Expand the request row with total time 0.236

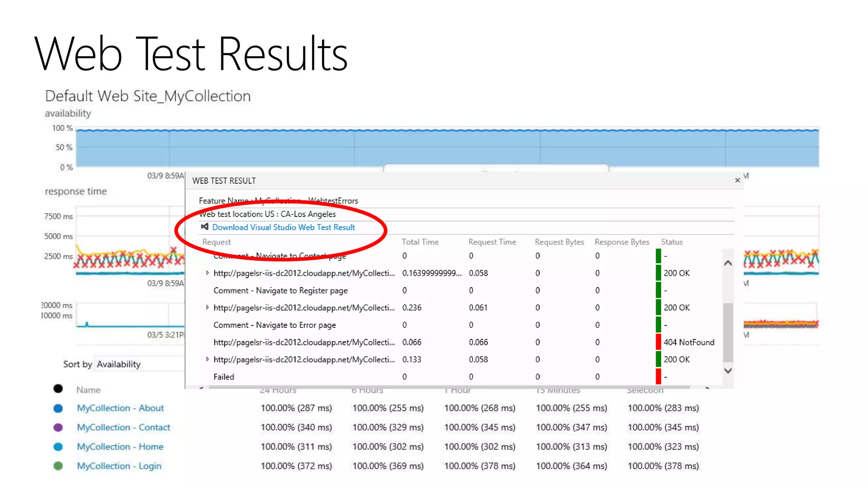(x=207, y=308)
